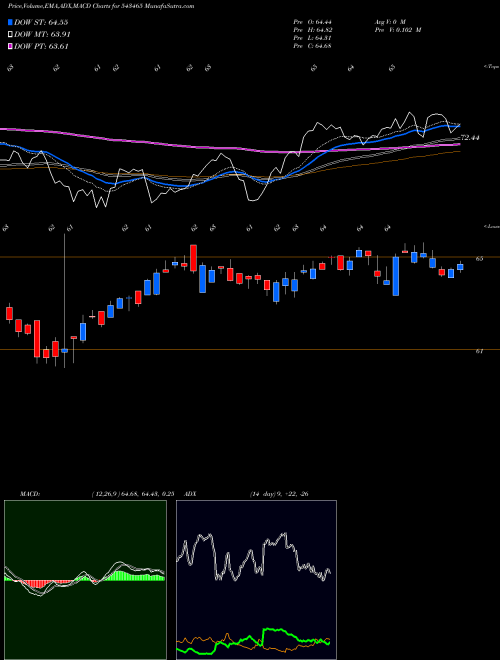Open the MACD histogram thumbnail chart
Viewport: 500px width, 660px height.
[85, 580]
